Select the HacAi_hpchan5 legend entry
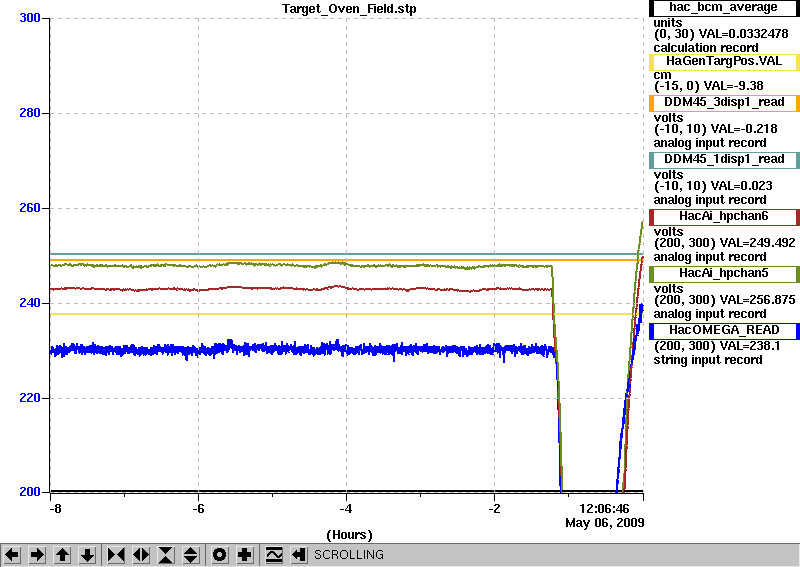The height and width of the screenshot is (567, 800). coord(724,274)
